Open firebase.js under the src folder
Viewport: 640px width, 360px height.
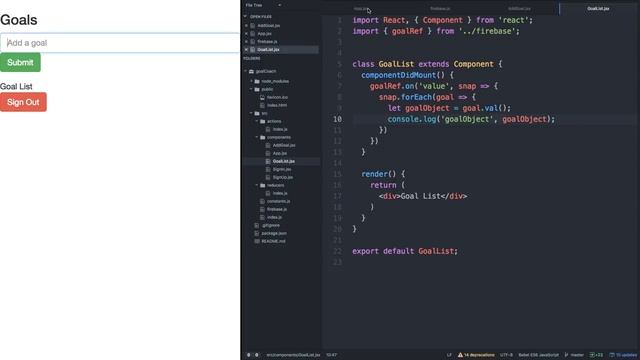[x=277, y=209]
